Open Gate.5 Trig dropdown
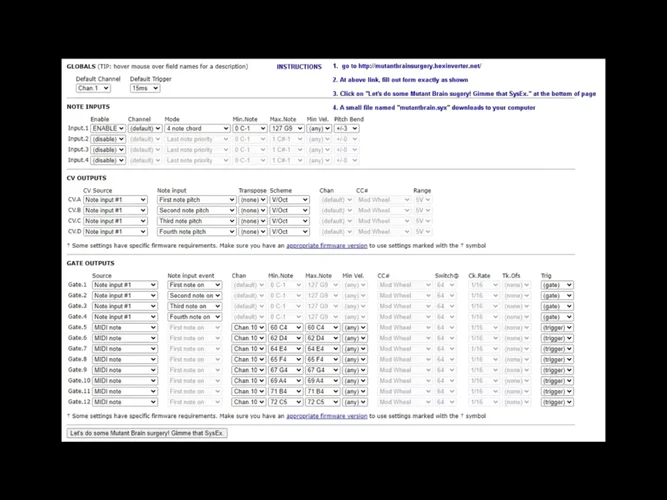The width and height of the screenshot is (667, 500). click(x=557, y=327)
